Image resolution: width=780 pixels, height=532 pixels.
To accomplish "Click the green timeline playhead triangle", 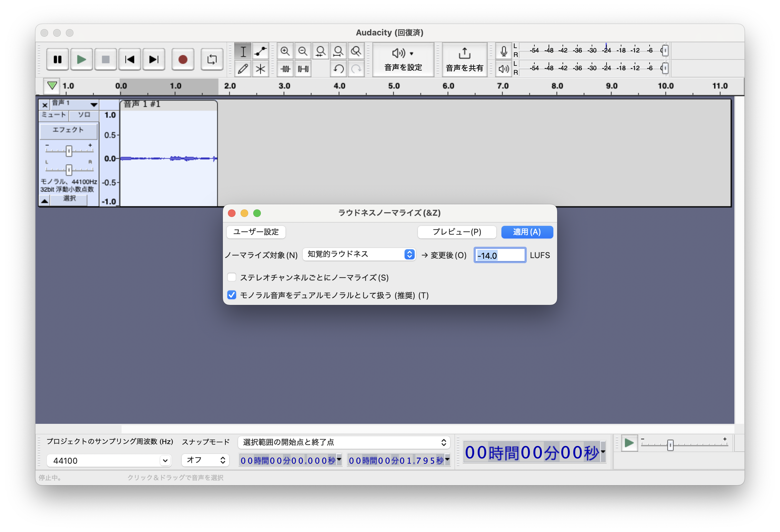I will click(x=52, y=85).
